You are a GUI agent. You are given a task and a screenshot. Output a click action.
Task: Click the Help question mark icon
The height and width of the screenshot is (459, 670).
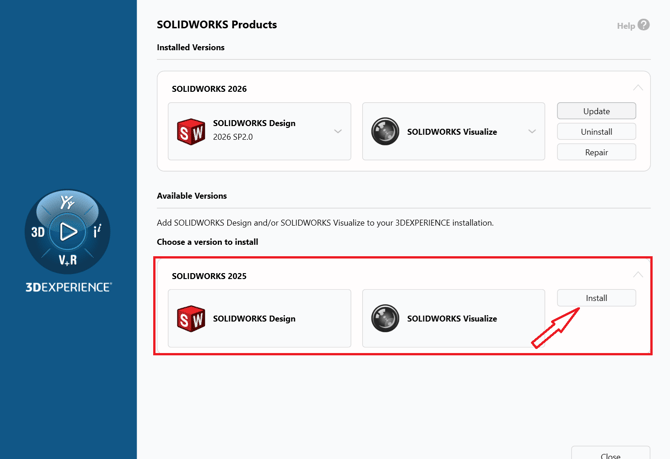(x=644, y=25)
